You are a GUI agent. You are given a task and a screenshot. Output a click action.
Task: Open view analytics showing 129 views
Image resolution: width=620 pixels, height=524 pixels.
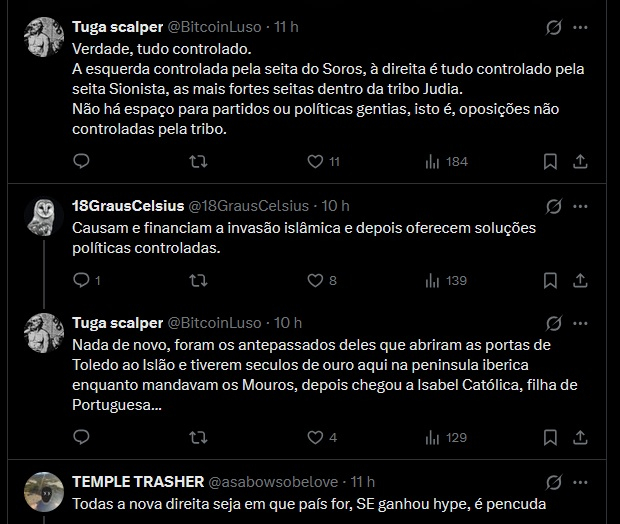point(447,437)
